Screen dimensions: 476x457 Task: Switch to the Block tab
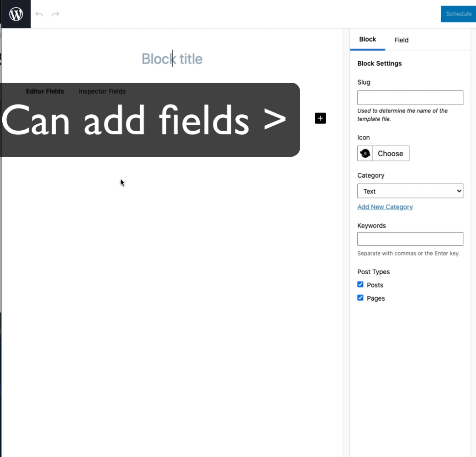[367, 39]
